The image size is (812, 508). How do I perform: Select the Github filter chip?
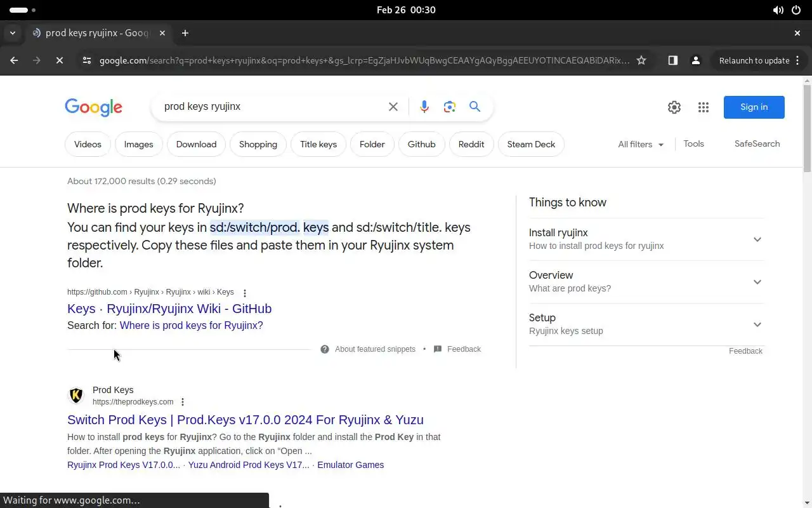coord(421,144)
